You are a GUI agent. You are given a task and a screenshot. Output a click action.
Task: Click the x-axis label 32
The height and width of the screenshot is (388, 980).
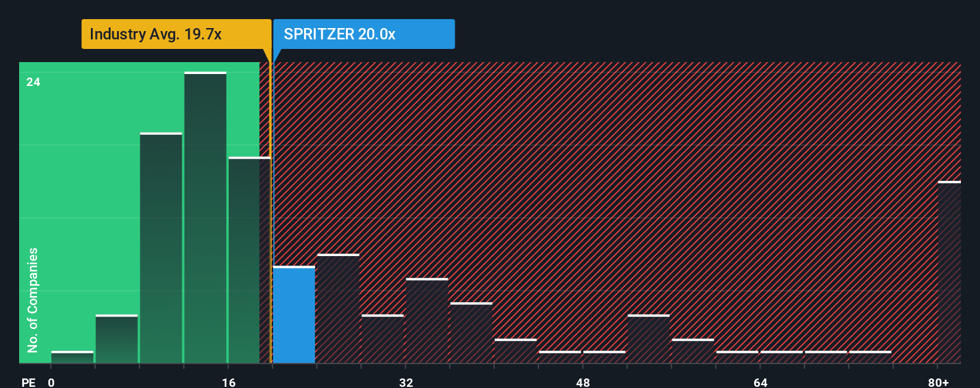[x=406, y=382]
